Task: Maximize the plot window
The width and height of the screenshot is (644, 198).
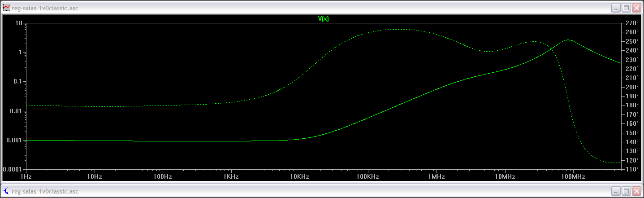Action: point(627,8)
